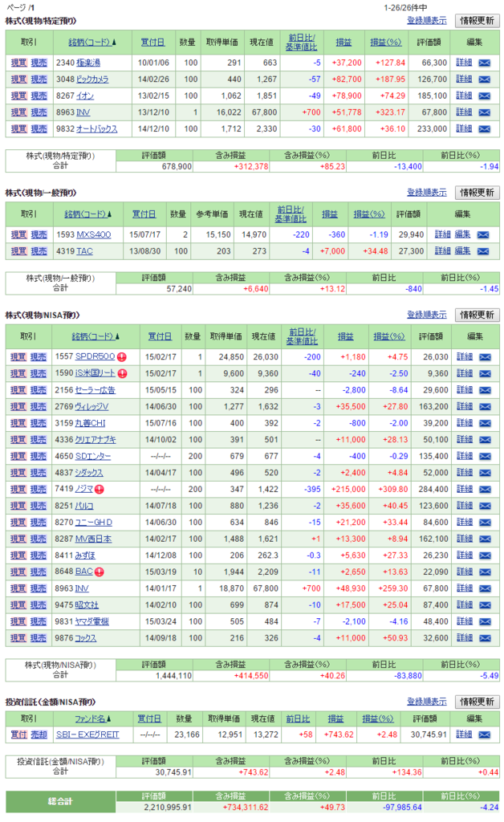Click the red alert icon beside 1590 iS米国リート
The width and height of the screenshot is (504, 822).
(x=122, y=374)
